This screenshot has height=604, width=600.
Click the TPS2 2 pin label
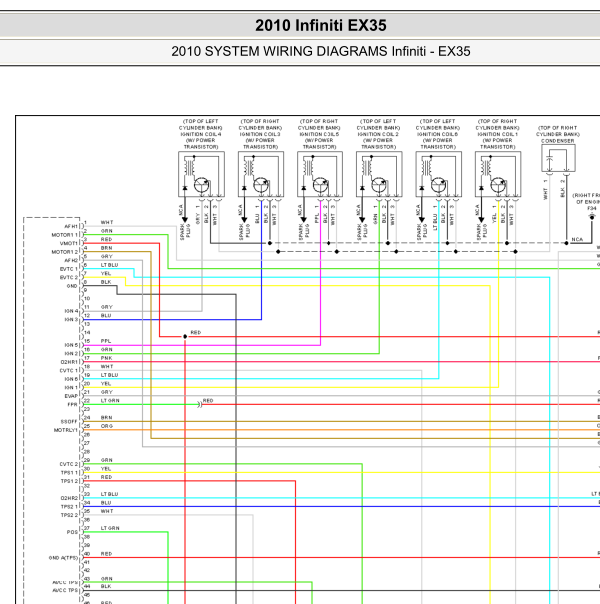point(69,515)
